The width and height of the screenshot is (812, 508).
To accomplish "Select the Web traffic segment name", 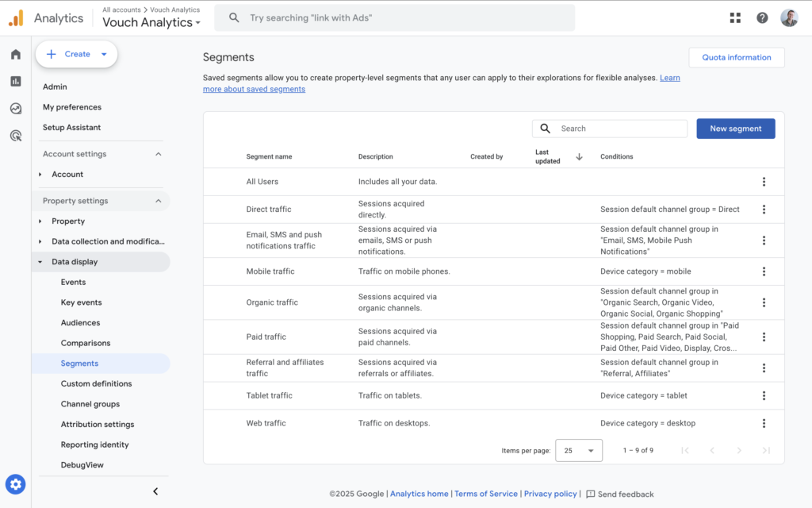I will click(266, 424).
